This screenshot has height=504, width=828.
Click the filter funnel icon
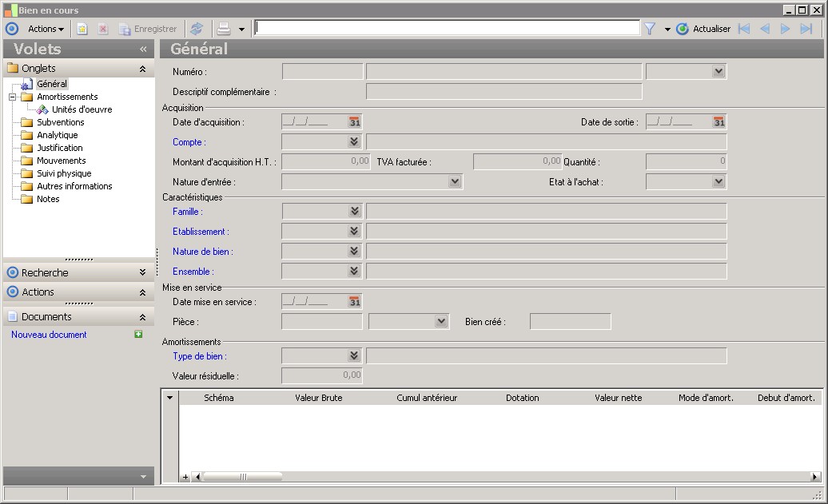pos(650,29)
